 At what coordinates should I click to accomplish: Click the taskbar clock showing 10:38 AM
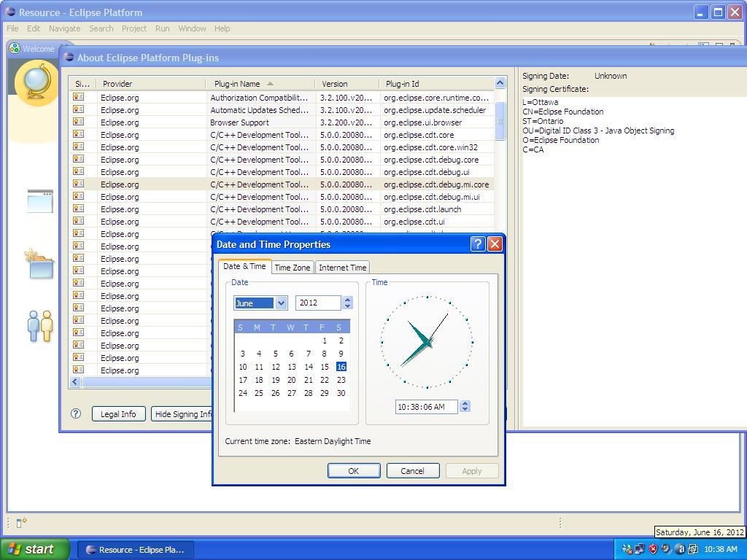720,549
